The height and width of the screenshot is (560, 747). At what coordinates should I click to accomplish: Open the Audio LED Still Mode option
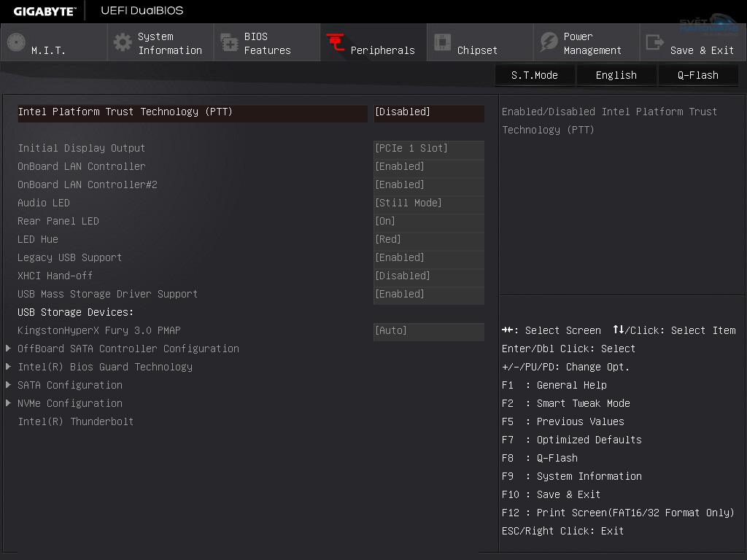428,203
